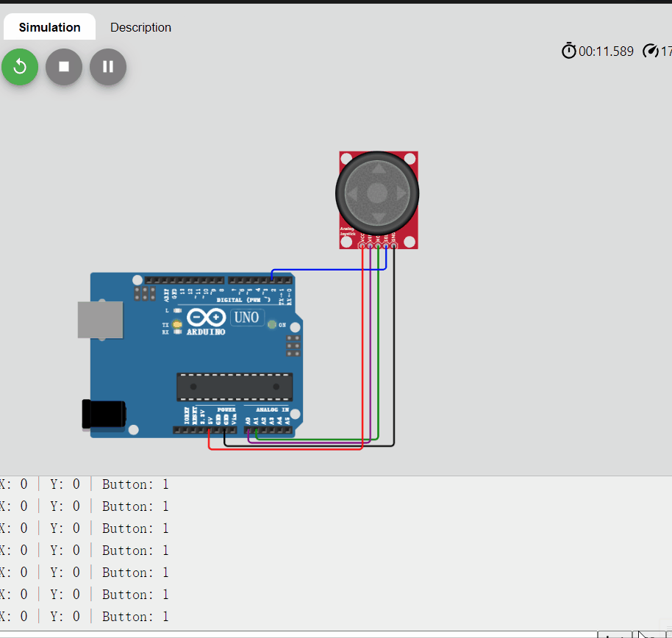The height and width of the screenshot is (638, 672).
Task: Click the simulation speed gauge icon
Action: tap(650, 51)
